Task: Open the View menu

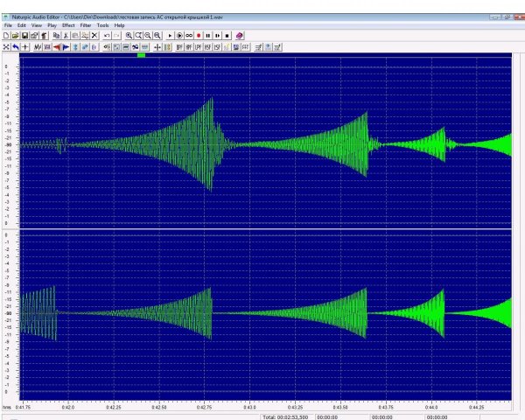Action: [x=37, y=25]
